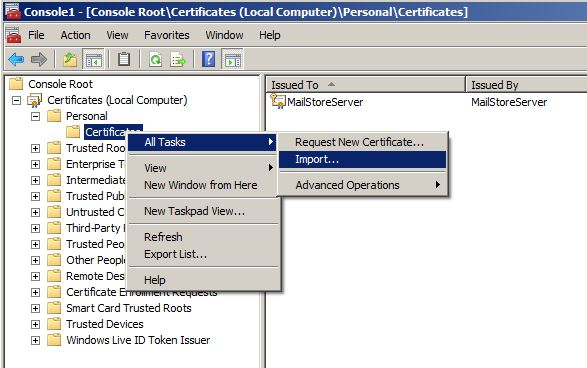Screen dimensions: 587x368
Task: Choose Refresh in the context menu
Action: click(x=204, y=237)
